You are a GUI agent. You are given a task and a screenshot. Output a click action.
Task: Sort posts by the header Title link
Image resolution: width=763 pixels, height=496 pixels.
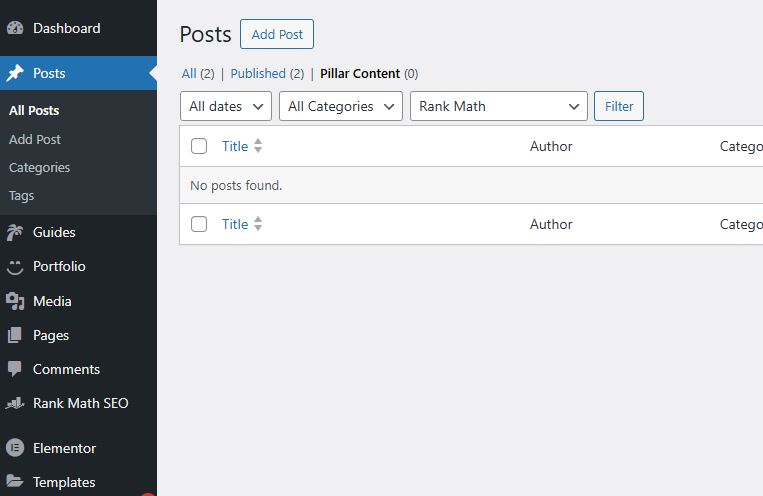[x=235, y=146]
